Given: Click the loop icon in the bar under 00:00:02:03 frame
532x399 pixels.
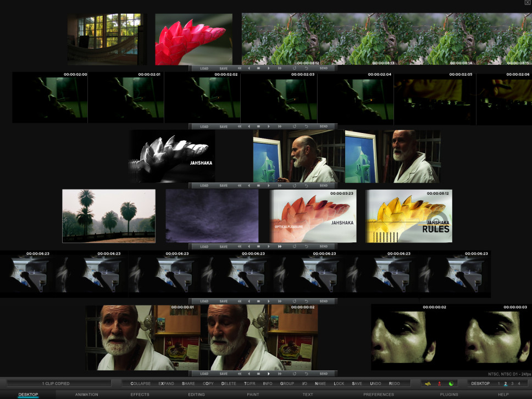Looking at the screenshot, I should point(294,126).
